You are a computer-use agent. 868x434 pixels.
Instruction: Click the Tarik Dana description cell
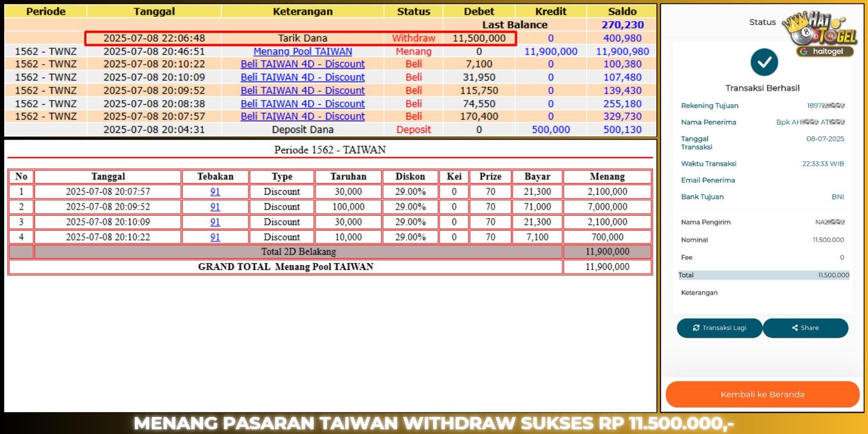coord(303,38)
